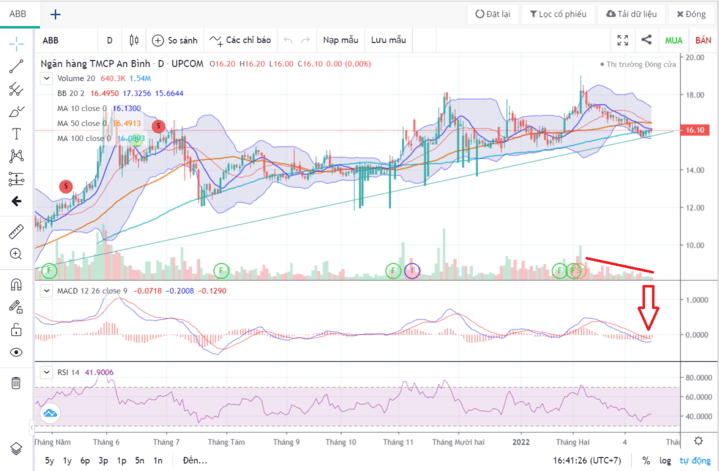This screenshot has height=471, width=719.
Task: Open the chart patterns tool
Action: (16, 156)
